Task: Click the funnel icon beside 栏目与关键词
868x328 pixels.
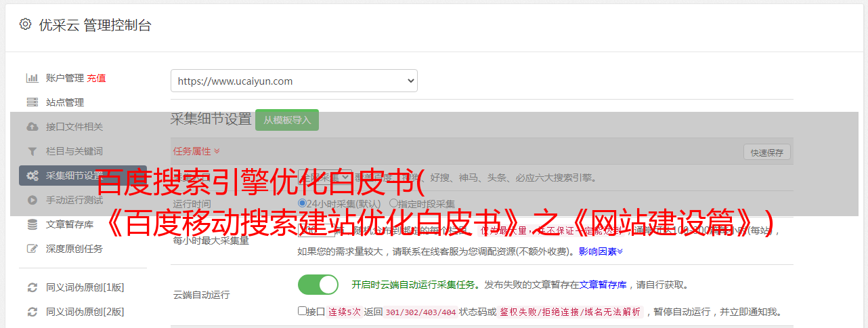Action: (x=32, y=151)
